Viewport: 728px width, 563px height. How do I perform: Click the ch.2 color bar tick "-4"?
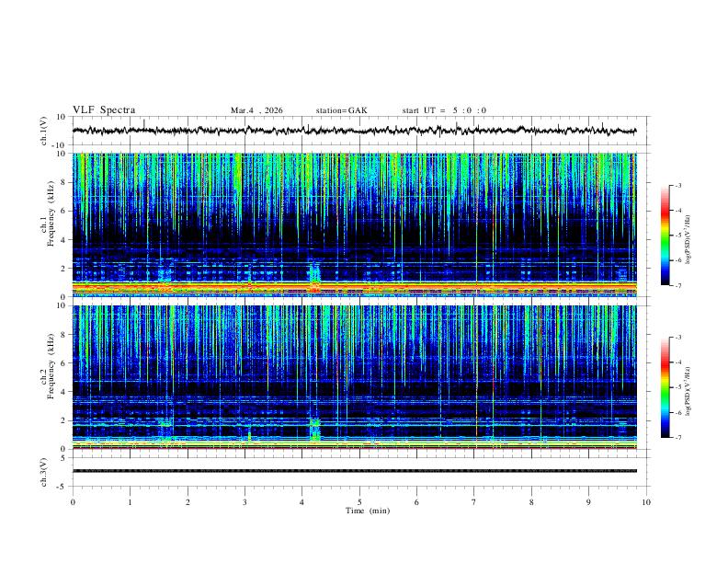point(677,362)
